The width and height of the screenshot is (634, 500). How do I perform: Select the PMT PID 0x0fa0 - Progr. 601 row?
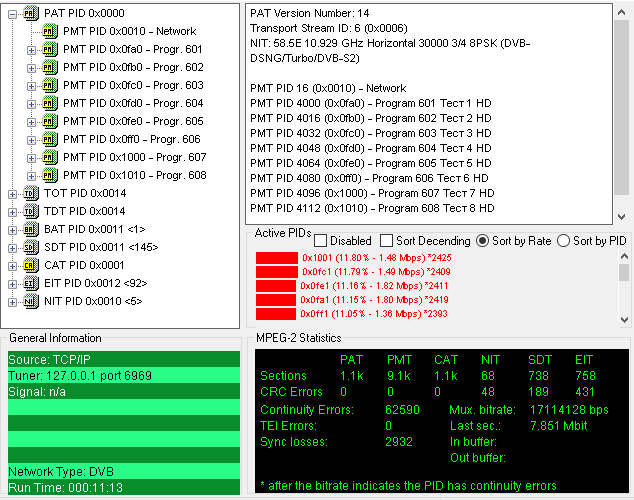(133, 49)
